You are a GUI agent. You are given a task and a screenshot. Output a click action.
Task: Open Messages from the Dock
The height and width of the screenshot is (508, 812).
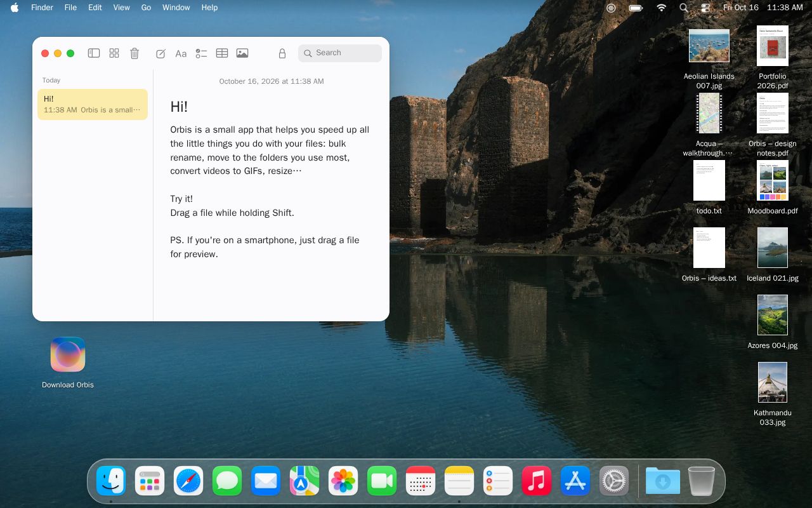click(227, 481)
